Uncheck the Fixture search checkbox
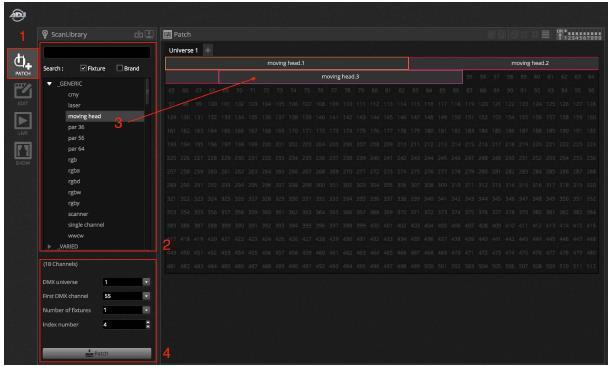Viewport: 611px width, 367px height. pyautogui.click(x=83, y=68)
